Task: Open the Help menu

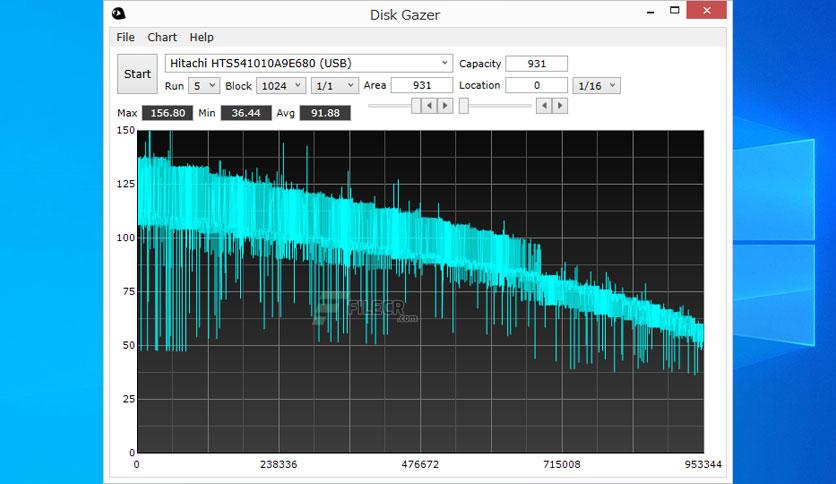Action: pos(202,37)
